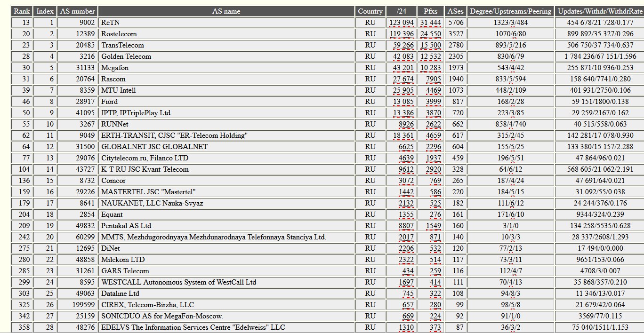Click the /24 value "119 396"
The image size is (644, 333).
tap(402, 34)
